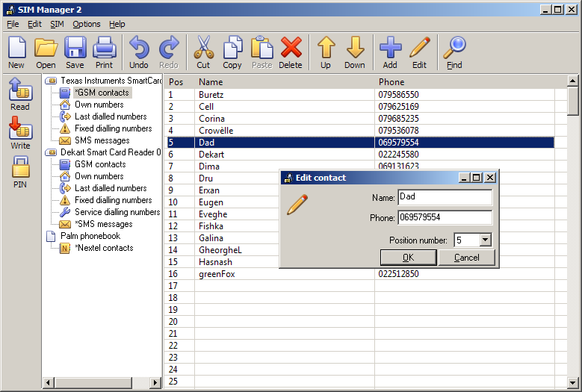Open *SMS messages under Dekart reader

pyautogui.click(x=104, y=224)
